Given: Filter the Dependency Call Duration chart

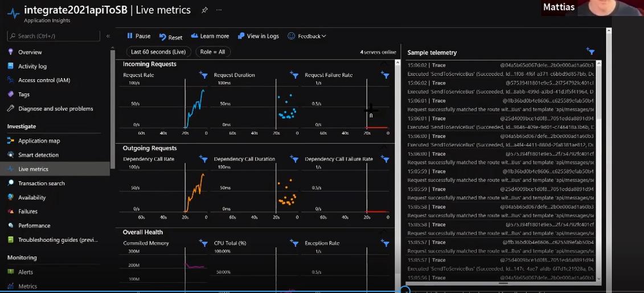Looking at the screenshot, I should click(x=294, y=158).
